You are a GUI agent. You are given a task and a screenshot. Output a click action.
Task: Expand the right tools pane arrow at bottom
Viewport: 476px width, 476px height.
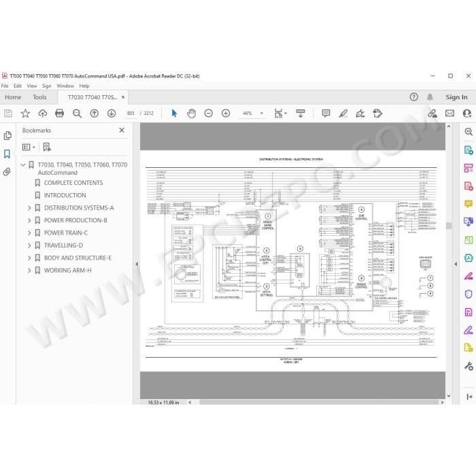469,396
